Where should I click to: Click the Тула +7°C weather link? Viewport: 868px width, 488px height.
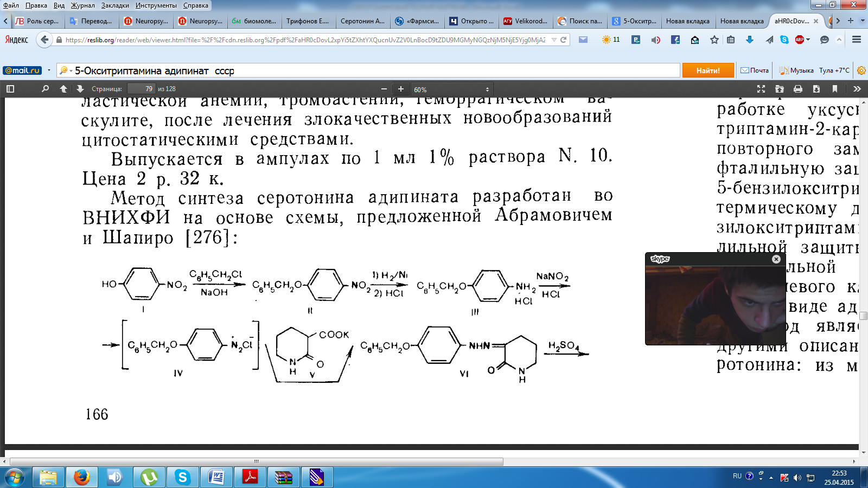(x=834, y=70)
